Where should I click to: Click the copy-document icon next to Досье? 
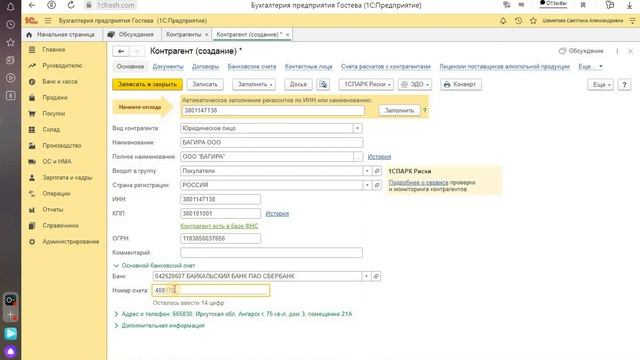[x=323, y=84]
